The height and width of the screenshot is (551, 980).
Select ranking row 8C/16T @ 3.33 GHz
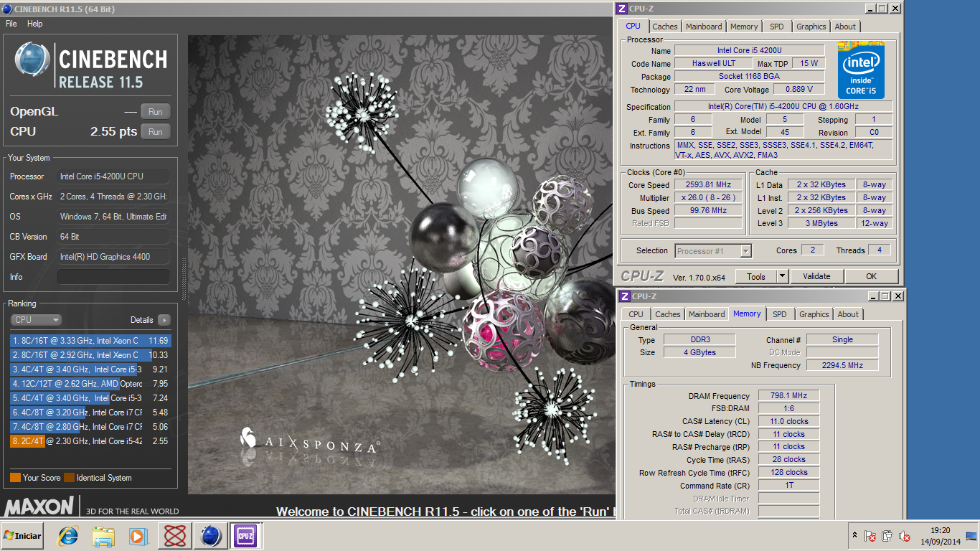[x=90, y=341]
